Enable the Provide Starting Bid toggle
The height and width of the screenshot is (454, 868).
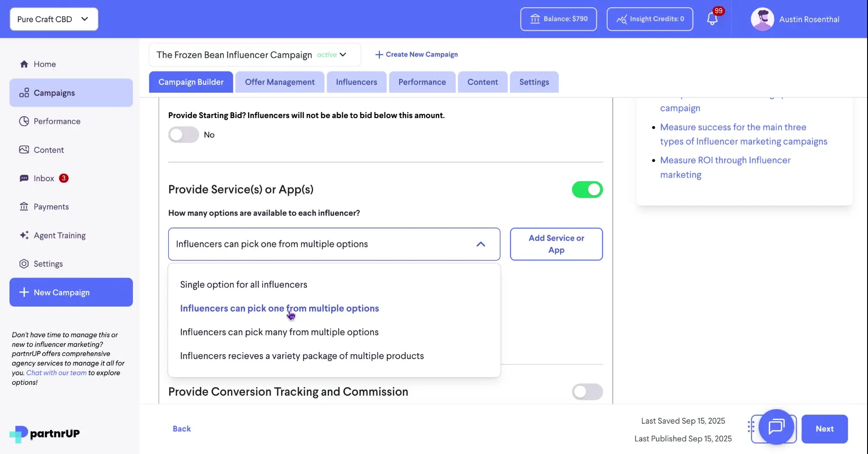pos(183,134)
